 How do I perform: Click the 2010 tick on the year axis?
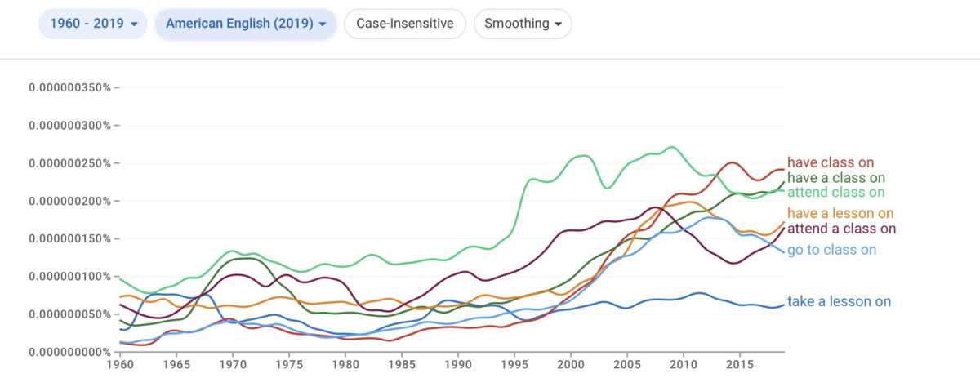(x=684, y=364)
